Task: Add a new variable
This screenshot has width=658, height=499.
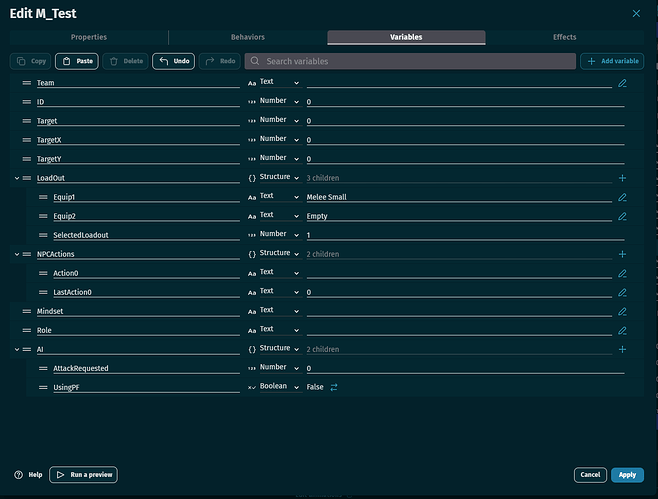Action: [612, 61]
